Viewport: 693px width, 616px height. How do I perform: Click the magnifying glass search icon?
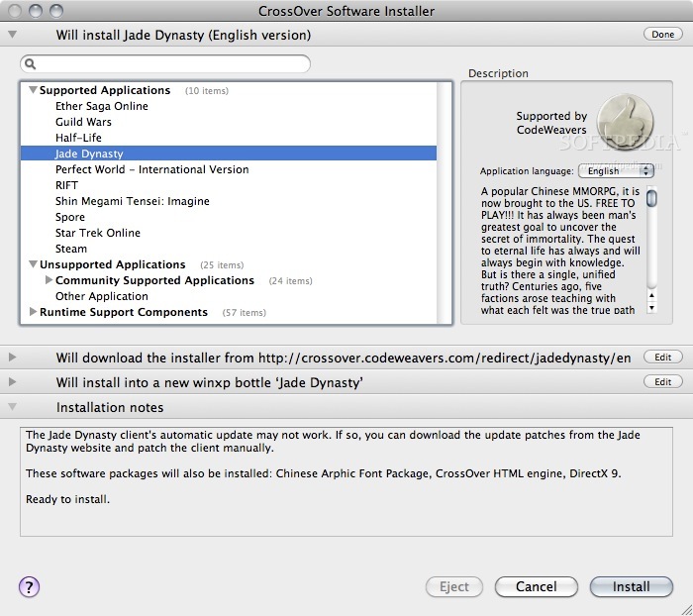tap(30, 64)
